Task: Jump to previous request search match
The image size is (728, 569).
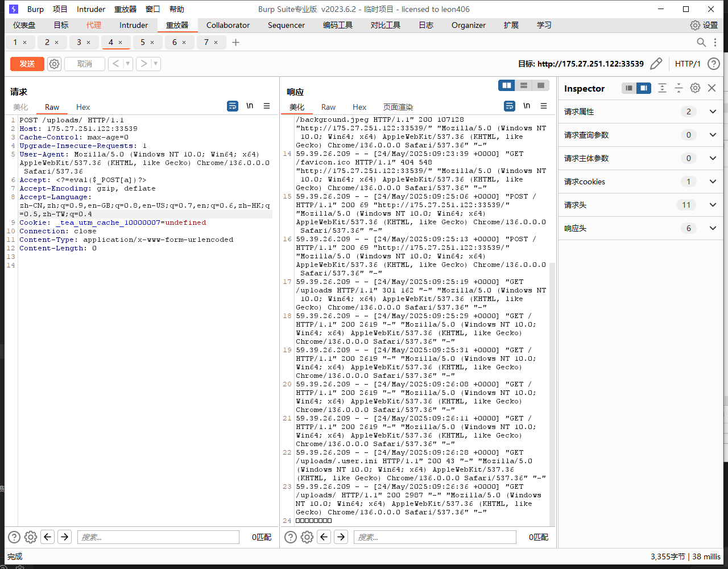Action: [x=48, y=537]
